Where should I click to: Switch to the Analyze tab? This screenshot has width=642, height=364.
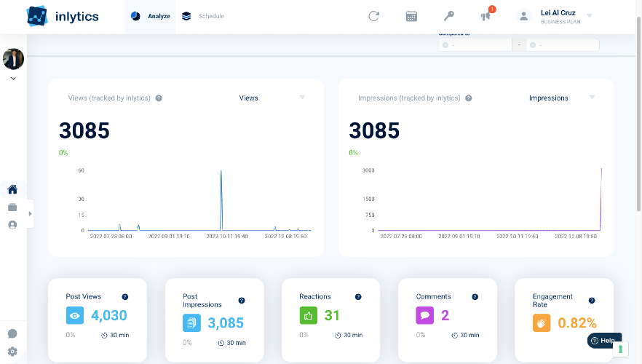(151, 16)
